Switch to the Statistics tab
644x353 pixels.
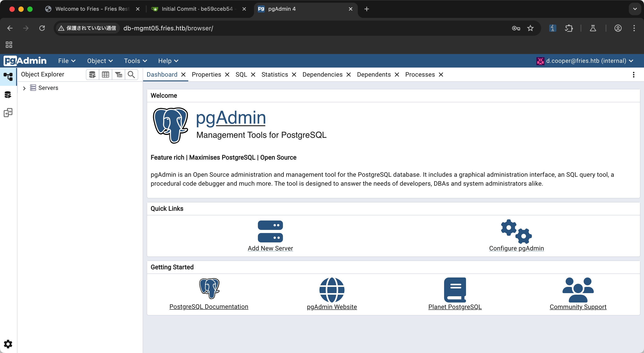275,74
